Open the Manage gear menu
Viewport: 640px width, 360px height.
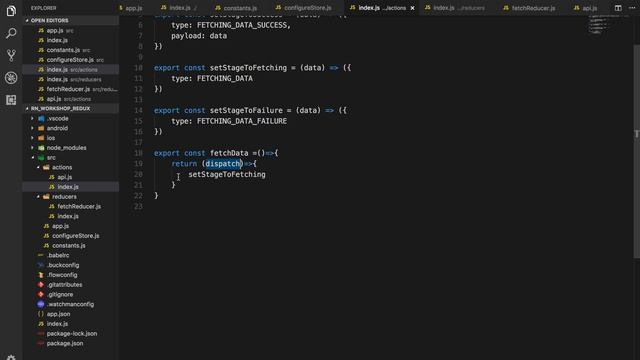pos(11,357)
